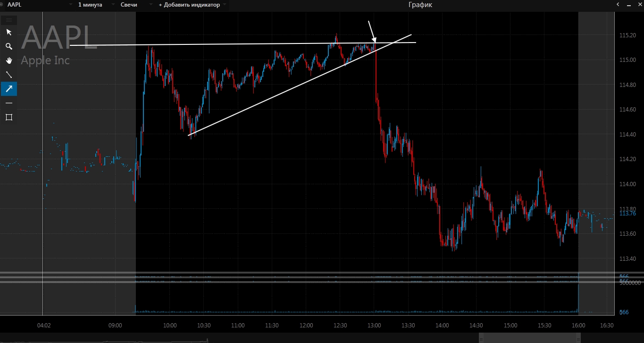Select the rectangle drawing tool
Image resolution: width=644 pixels, height=343 pixels.
(x=8, y=117)
